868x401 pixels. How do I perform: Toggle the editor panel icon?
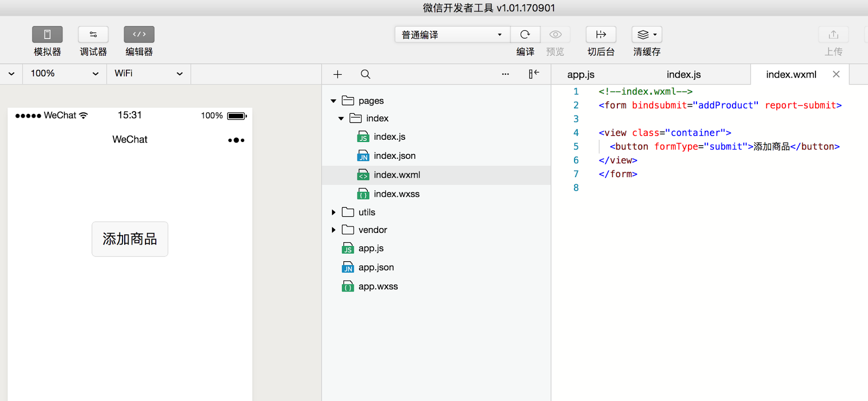(139, 35)
